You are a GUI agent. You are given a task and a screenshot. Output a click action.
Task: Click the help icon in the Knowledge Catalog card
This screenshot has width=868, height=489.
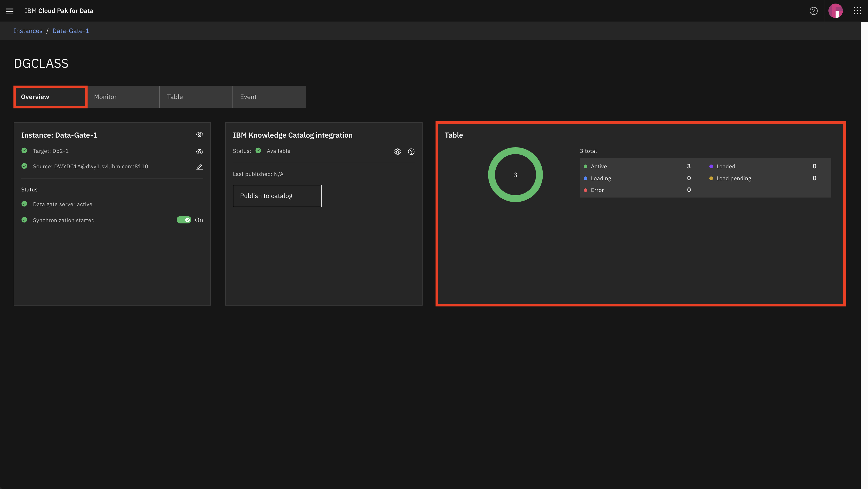click(x=411, y=151)
